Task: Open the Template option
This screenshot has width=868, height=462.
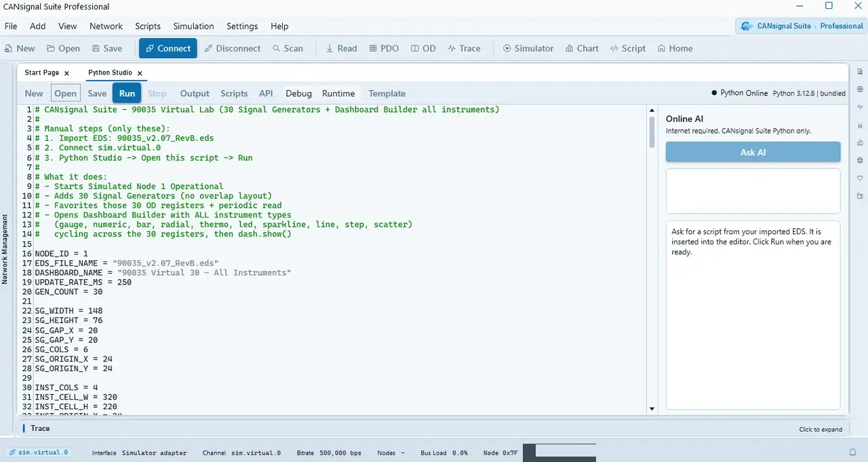Action: [x=387, y=93]
